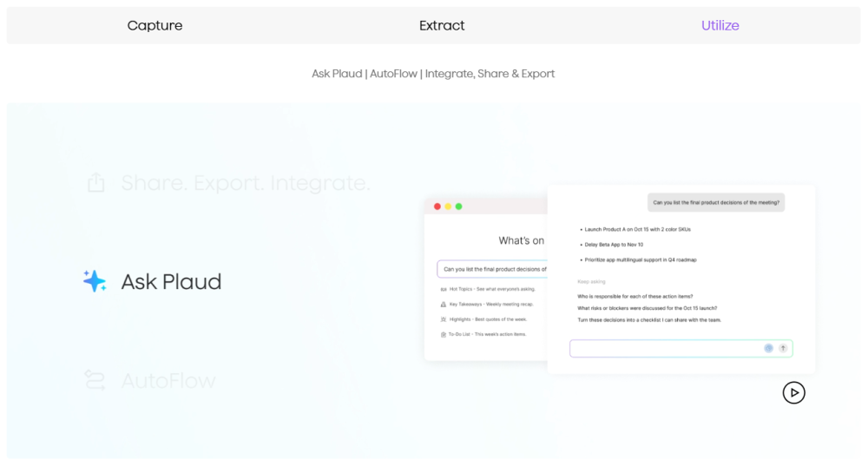Play the Ask Plaud demo video
868x466 pixels.
(x=793, y=392)
